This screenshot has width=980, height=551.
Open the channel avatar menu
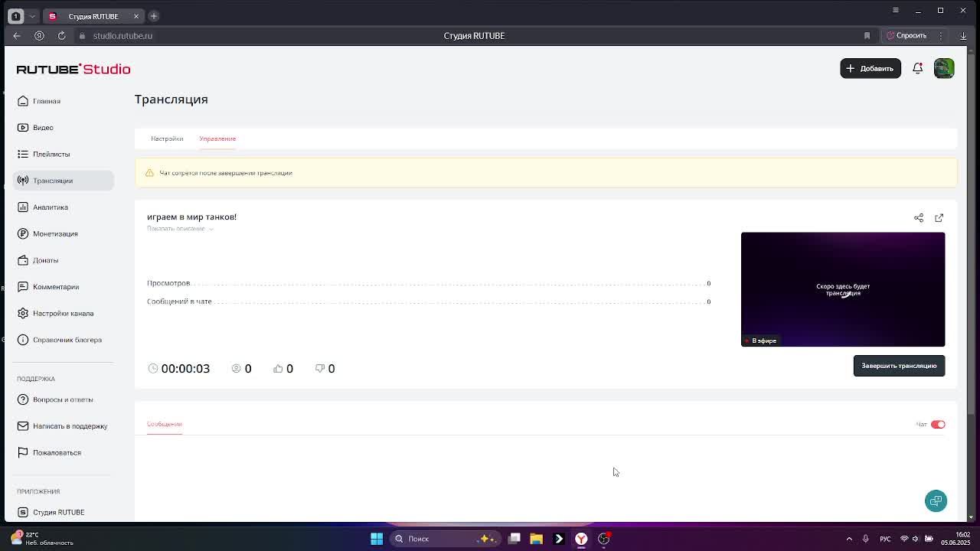[944, 68]
